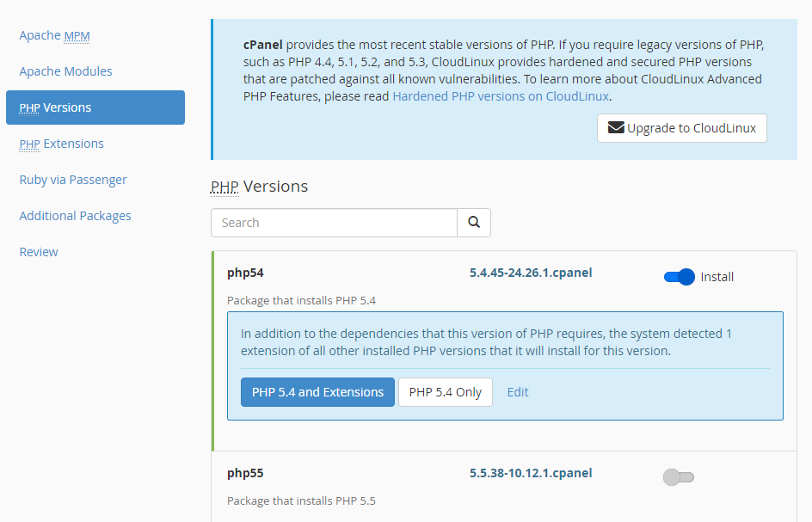Click the Upgrade to CloudLinux button
812x522 pixels.
tap(682, 128)
